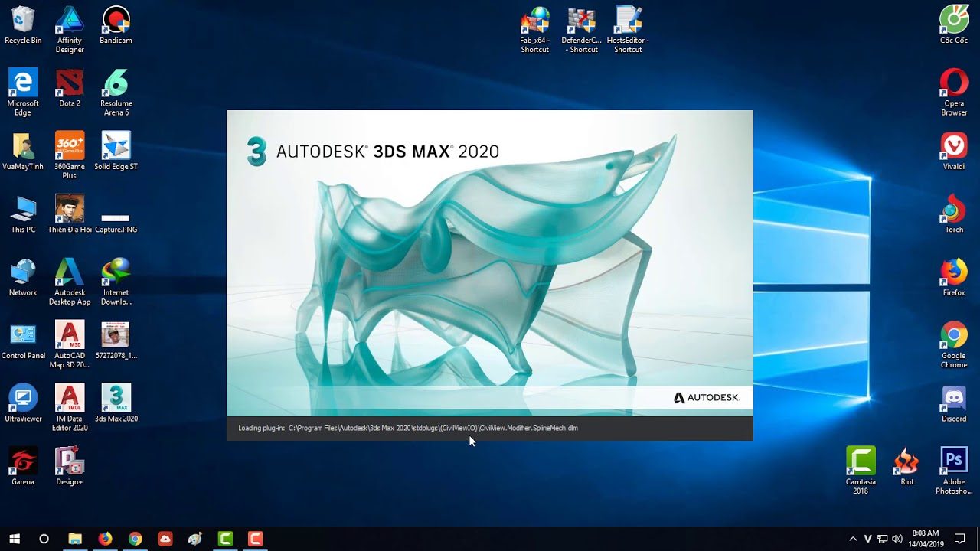
Task: Open the Action Center notifications
Action: 959,539
